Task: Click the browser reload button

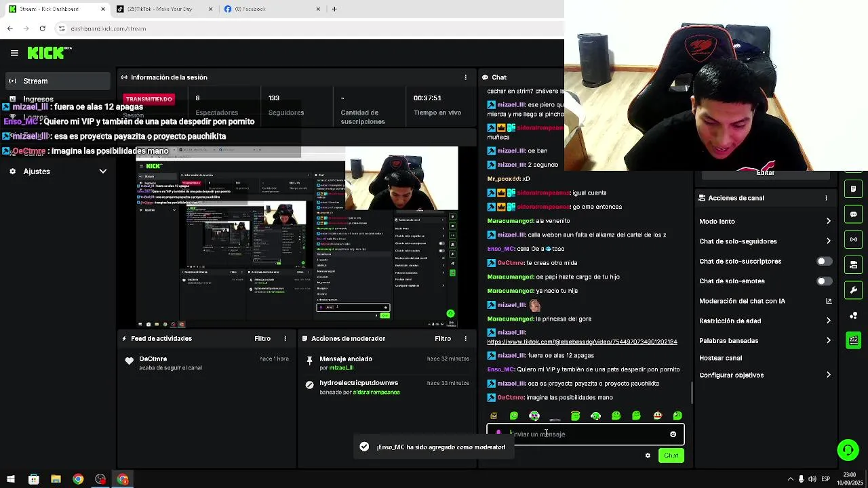Action: pyautogui.click(x=42, y=28)
